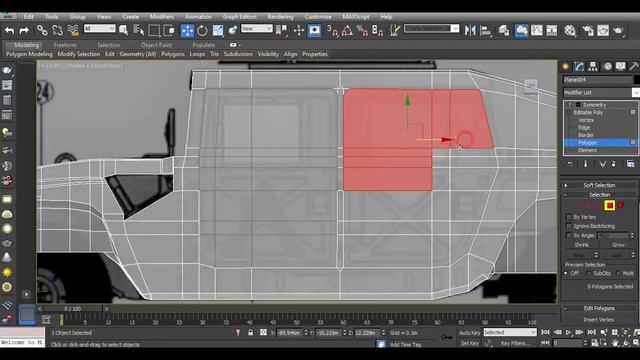Click the Shrink selection button
This screenshot has width=640, height=360.
pos(581,245)
